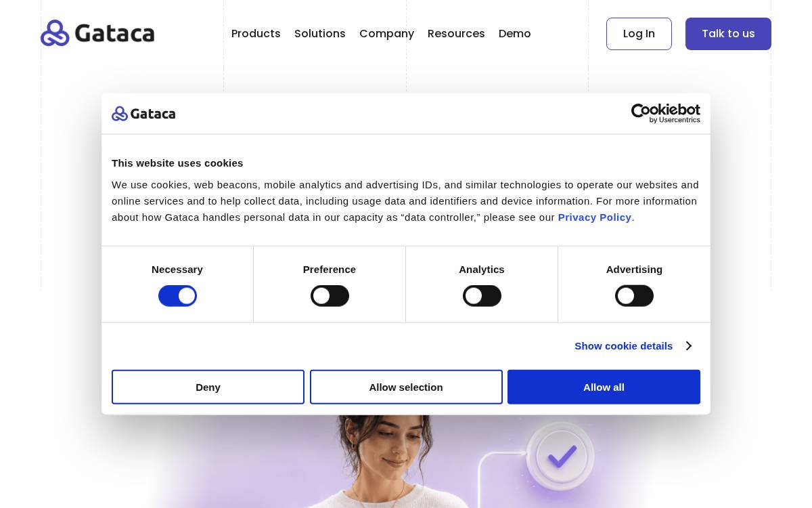Open the Demo page from the nav
Screen dimensions: 812x508
point(515,34)
